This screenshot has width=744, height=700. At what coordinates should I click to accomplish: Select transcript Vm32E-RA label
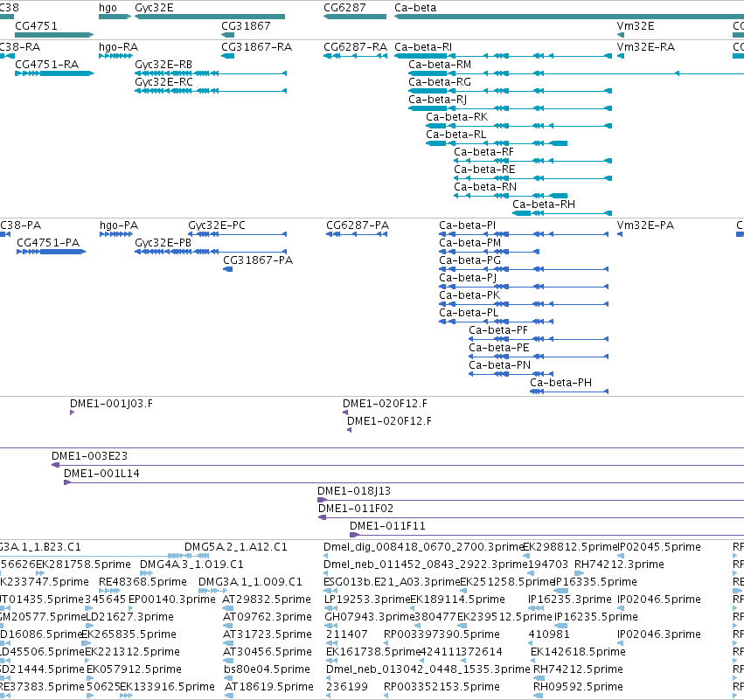pyautogui.click(x=646, y=47)
